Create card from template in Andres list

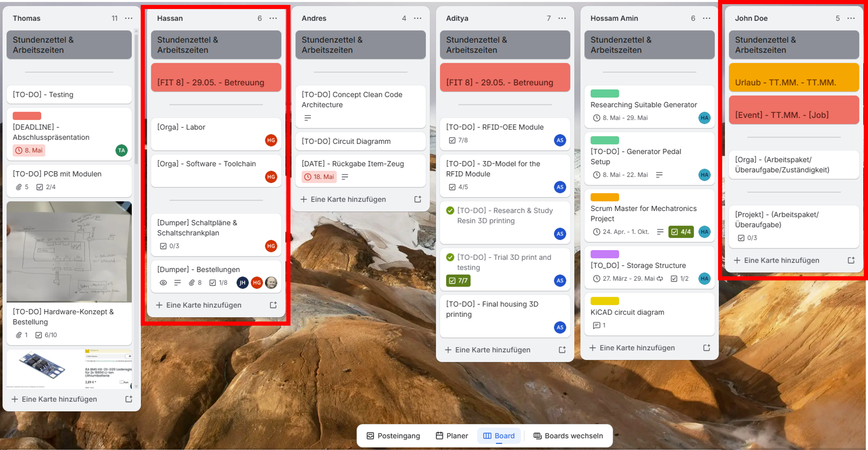point(418,199)
